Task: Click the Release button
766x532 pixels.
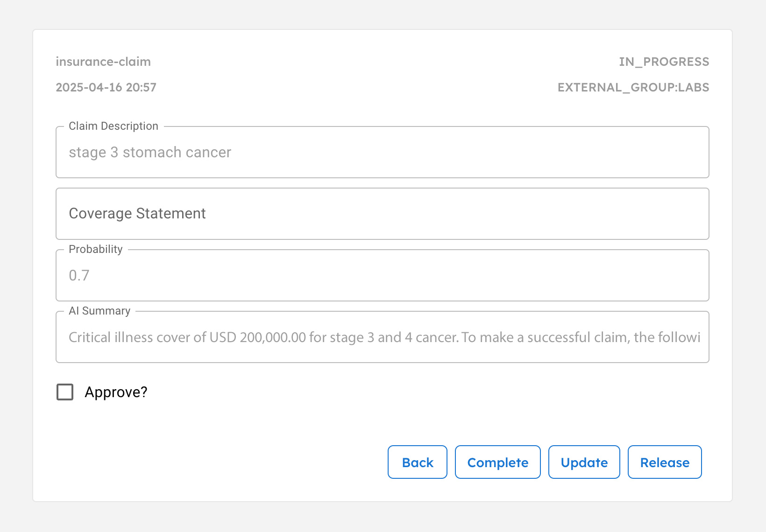Action: click(x=665, y=462)
